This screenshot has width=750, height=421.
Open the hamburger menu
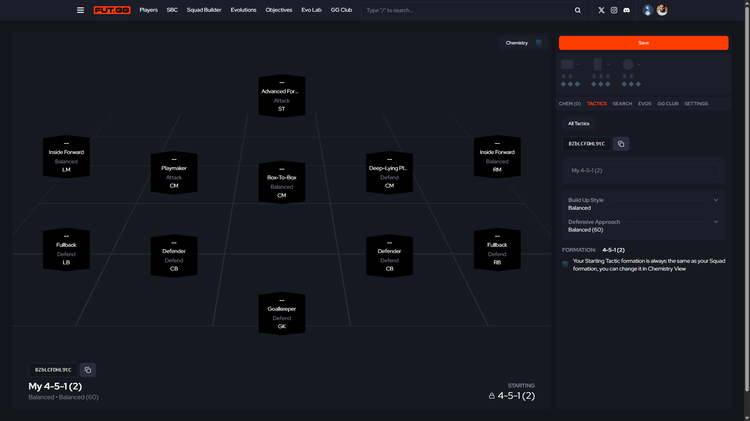pyautogui.click(x=80, y=10)
